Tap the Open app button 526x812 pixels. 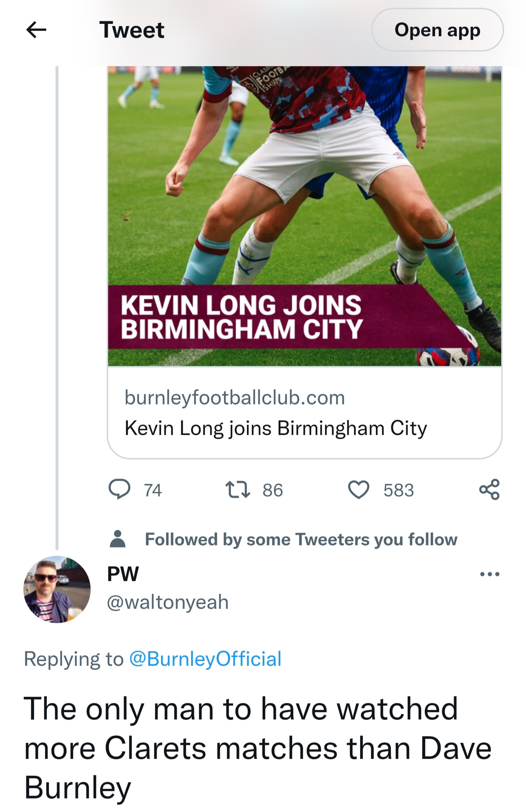437,30
